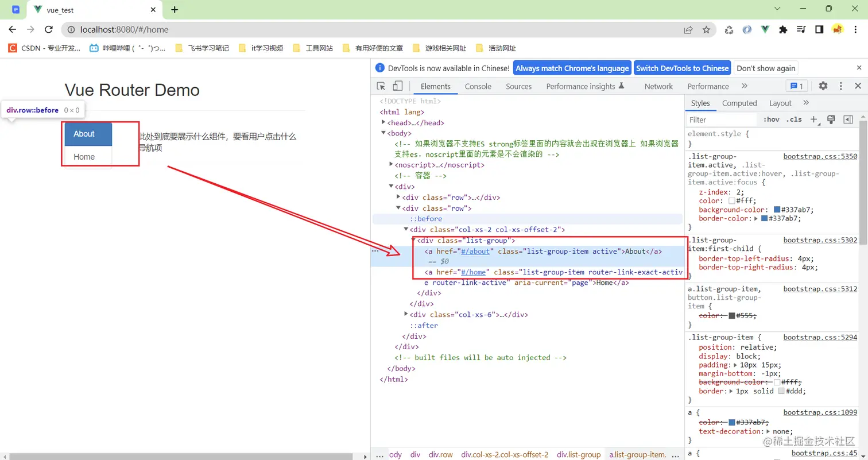
Task: Click Always match Chrome's language
Action: click(572, 68)
